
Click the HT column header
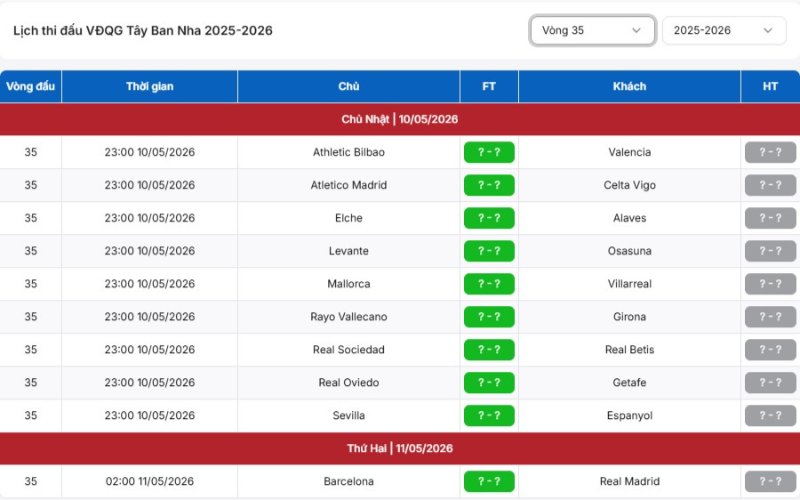[x=770, y=86]
